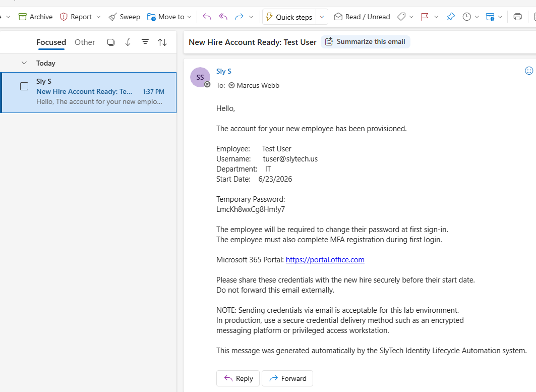
Task: Click the Select messages icon in list header
Action: click(111, 42)
